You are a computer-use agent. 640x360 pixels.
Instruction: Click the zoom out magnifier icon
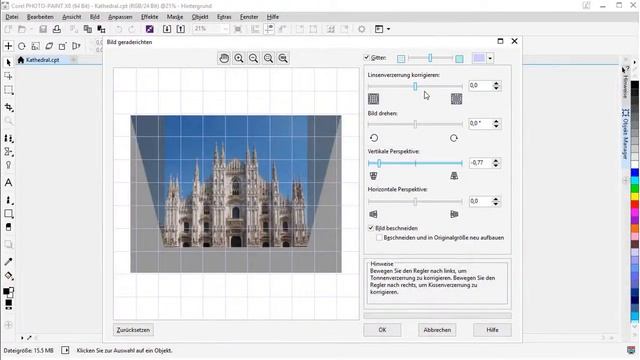tap(253, 58)
